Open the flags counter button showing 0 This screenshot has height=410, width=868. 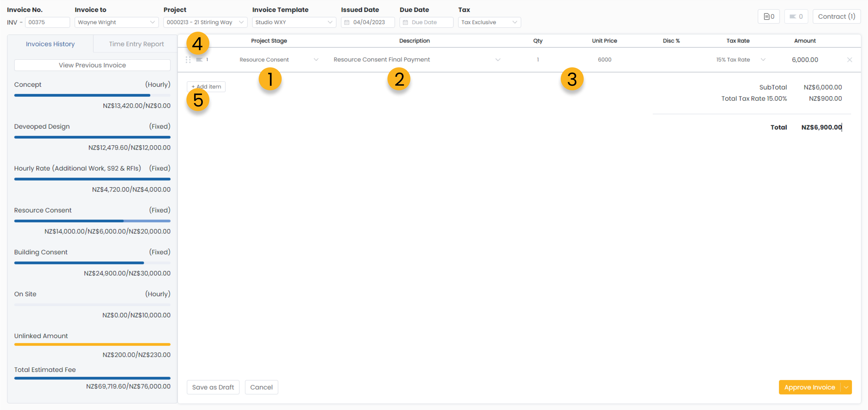point(796,17)
